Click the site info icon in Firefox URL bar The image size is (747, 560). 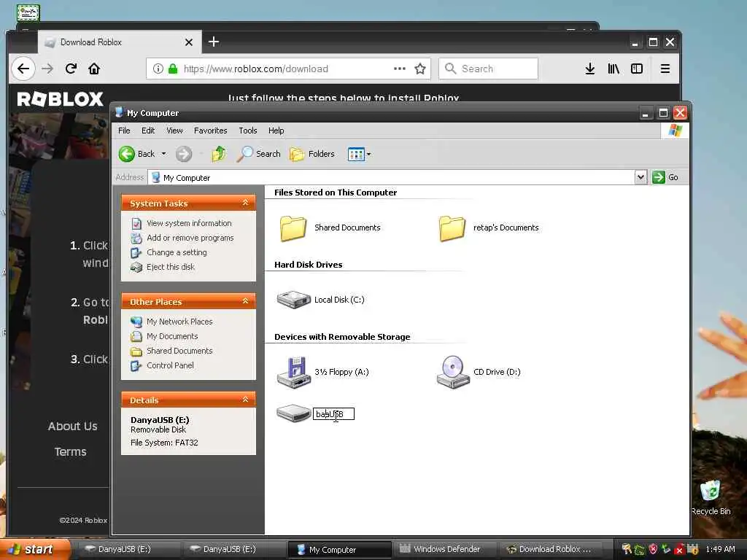tap(158, 69)
